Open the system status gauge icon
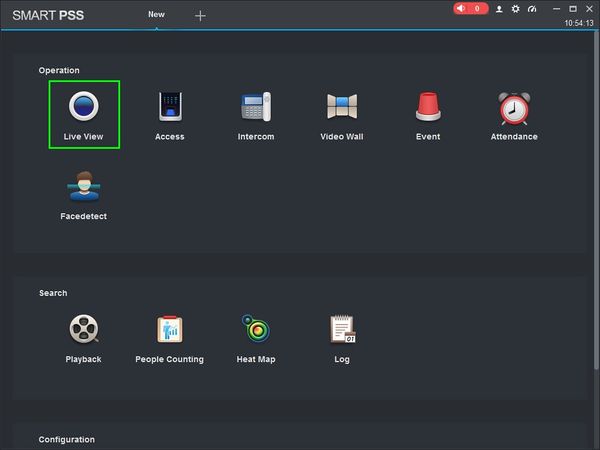600x450 pixels. pyautogui.click(x=532, y=9)
